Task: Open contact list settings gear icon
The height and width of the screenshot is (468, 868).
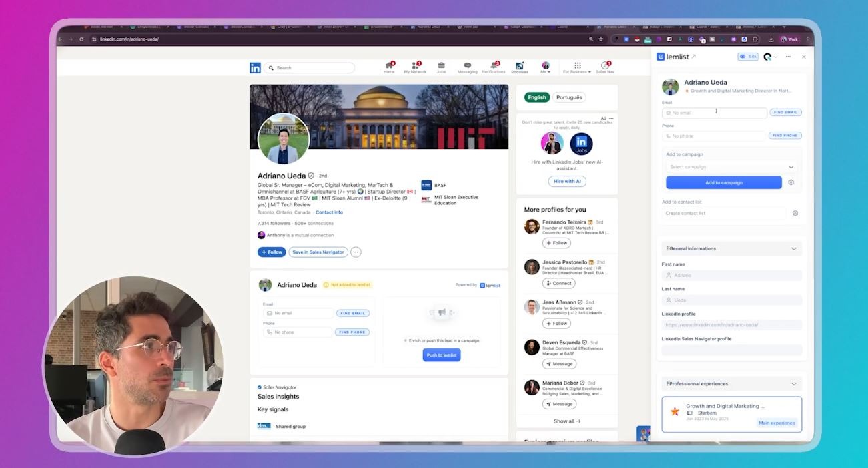Action: 795,213
